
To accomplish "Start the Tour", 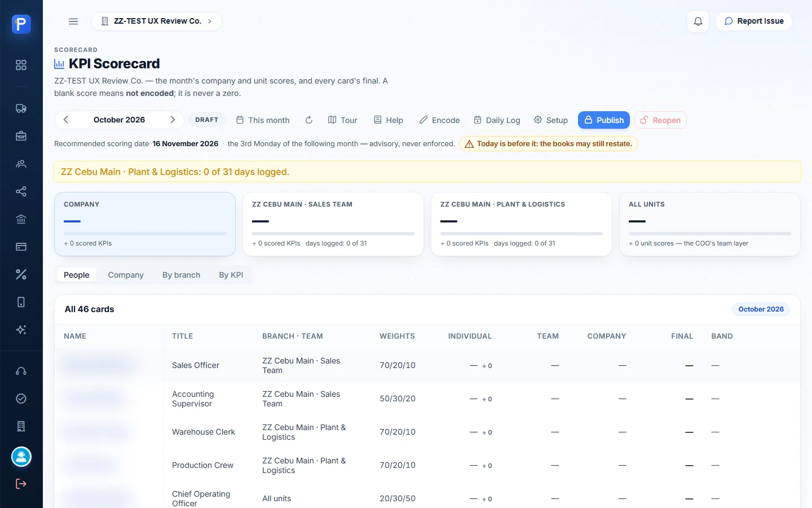I will (343, 120).
